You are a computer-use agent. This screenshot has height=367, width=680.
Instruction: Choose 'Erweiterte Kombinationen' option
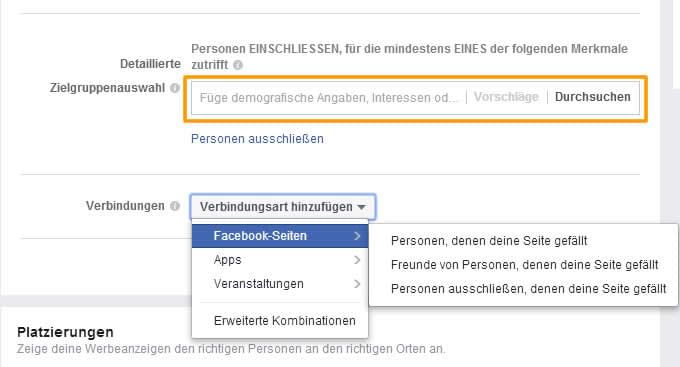(280, 321)
